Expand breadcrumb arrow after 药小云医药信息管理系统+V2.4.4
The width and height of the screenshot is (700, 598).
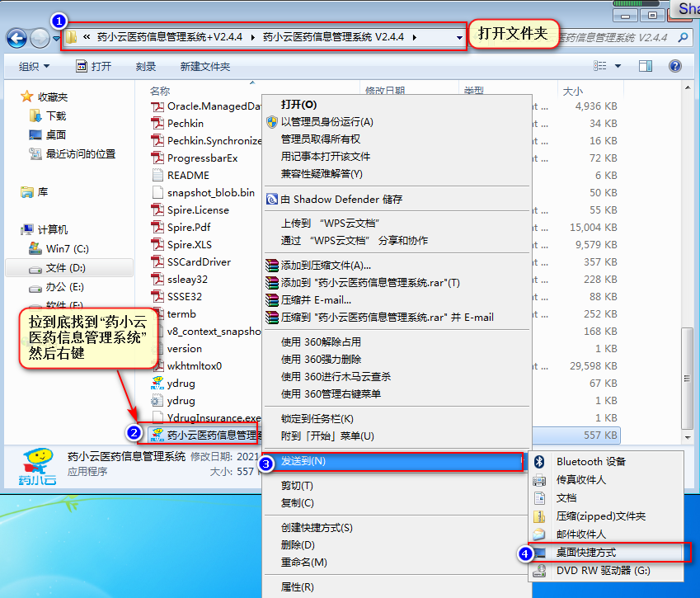[252, 37]
